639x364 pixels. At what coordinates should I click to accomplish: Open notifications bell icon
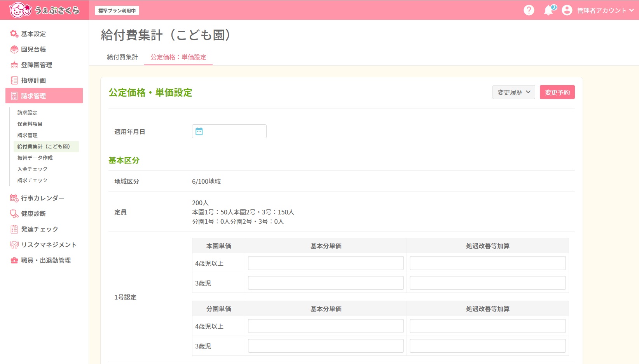click(549, 10)
